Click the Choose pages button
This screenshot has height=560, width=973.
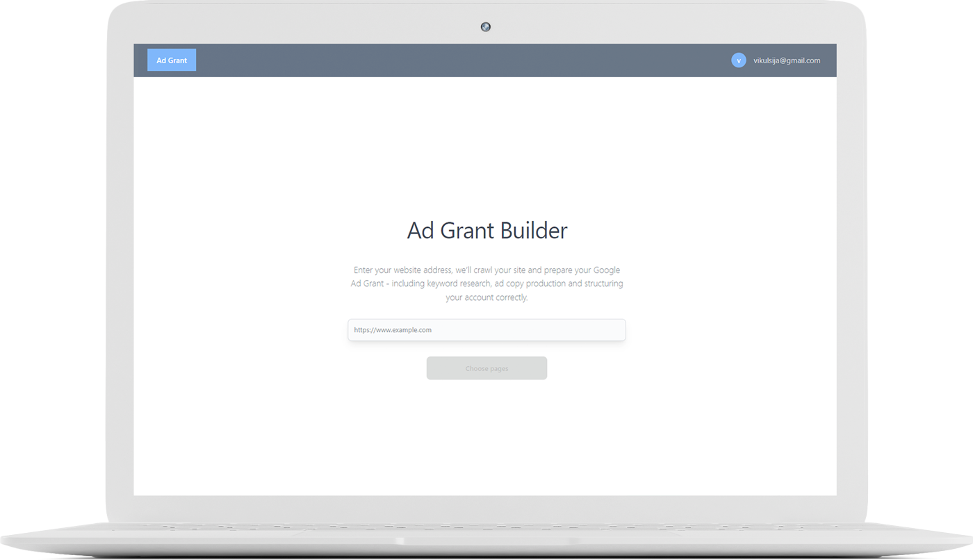pos(486,368)
